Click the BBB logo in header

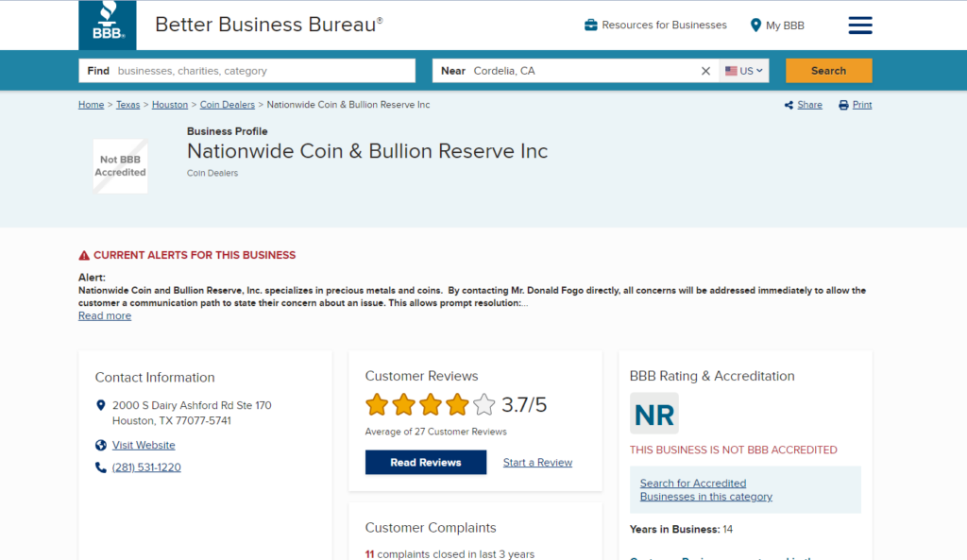coord(108,25)
